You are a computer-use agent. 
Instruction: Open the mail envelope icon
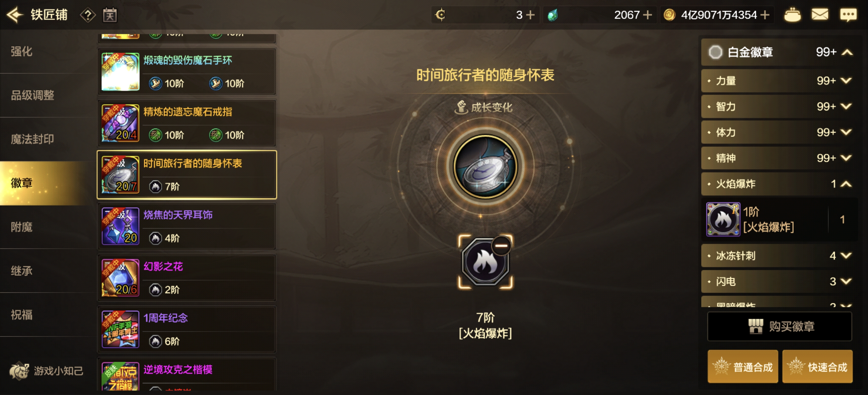click(820, 15)
